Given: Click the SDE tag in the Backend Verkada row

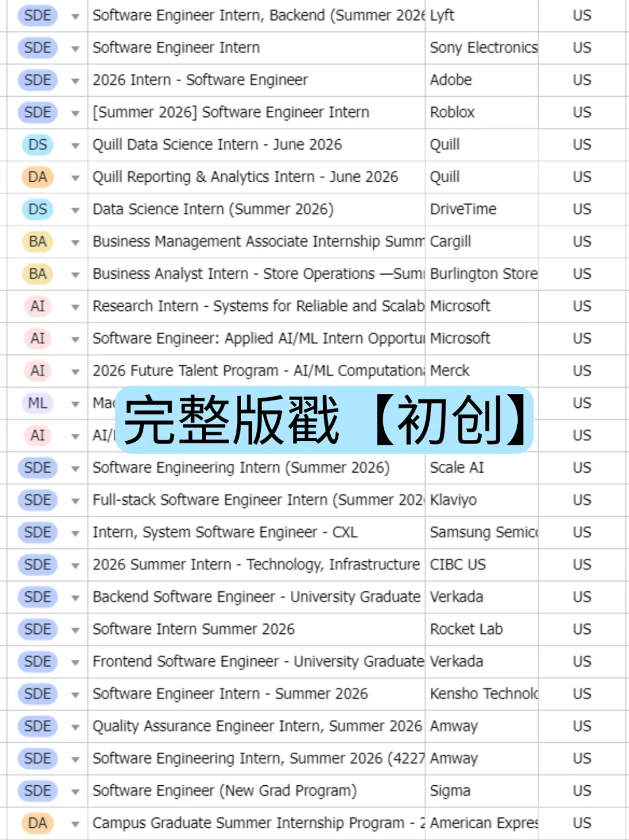Looking at the screenshot, I should tap(38, 597).
